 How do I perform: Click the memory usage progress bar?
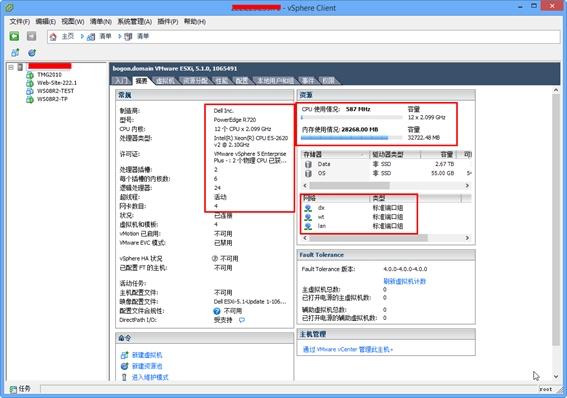pyautogui.click(x=351, y=138)
